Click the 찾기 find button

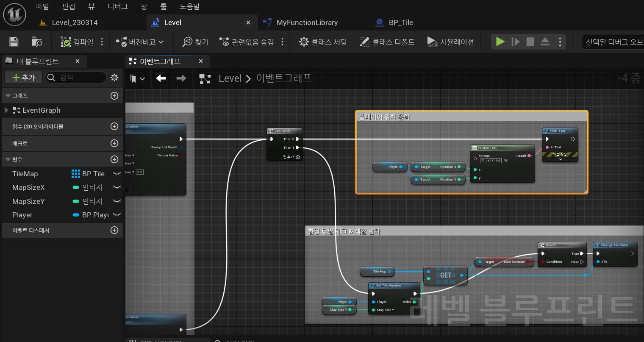coord(195,42)
